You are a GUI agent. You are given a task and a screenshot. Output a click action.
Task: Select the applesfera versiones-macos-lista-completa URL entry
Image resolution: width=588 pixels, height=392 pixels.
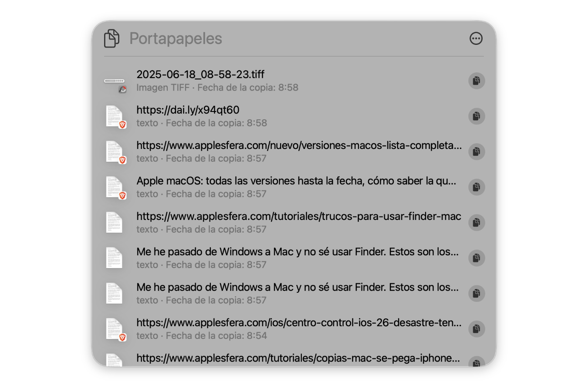click(x=299, y=145)
